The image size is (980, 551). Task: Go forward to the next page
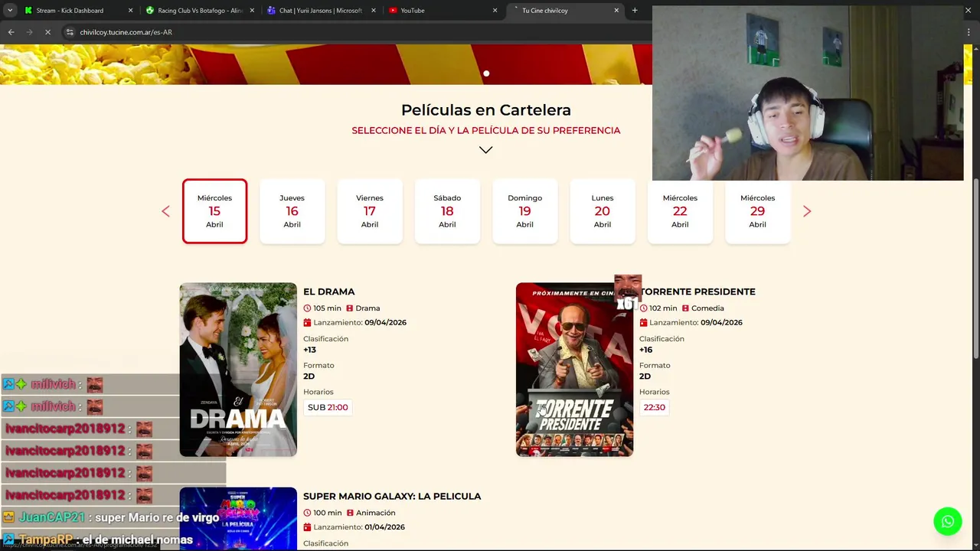(x=29, y=32)
